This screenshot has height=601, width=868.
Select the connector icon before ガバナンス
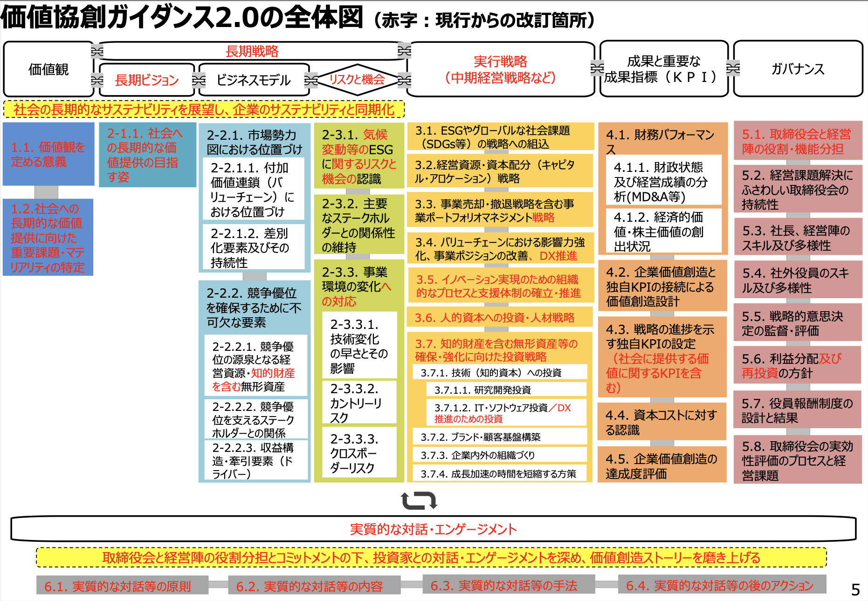(732, 68)
